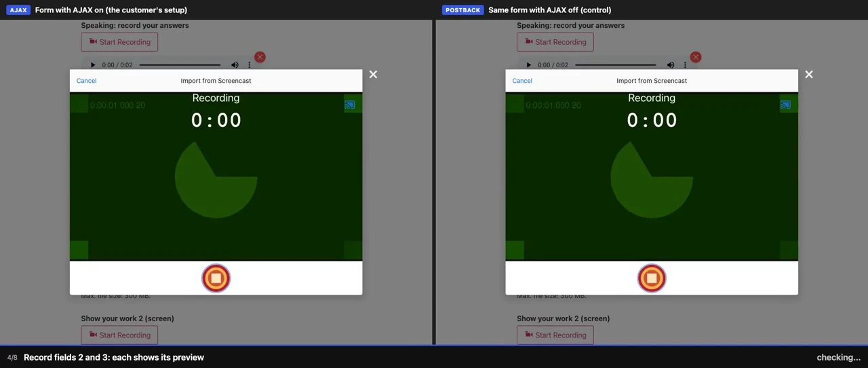
Task: Click the 0:00 recording timer in AJAX pane
Action: (x=216, y=120)
